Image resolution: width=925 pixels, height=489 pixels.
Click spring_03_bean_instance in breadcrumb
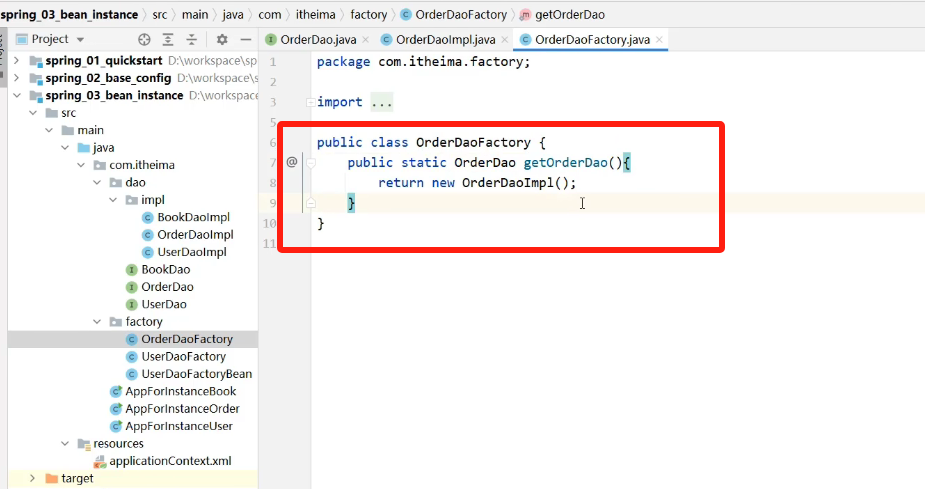pos(69,15)
